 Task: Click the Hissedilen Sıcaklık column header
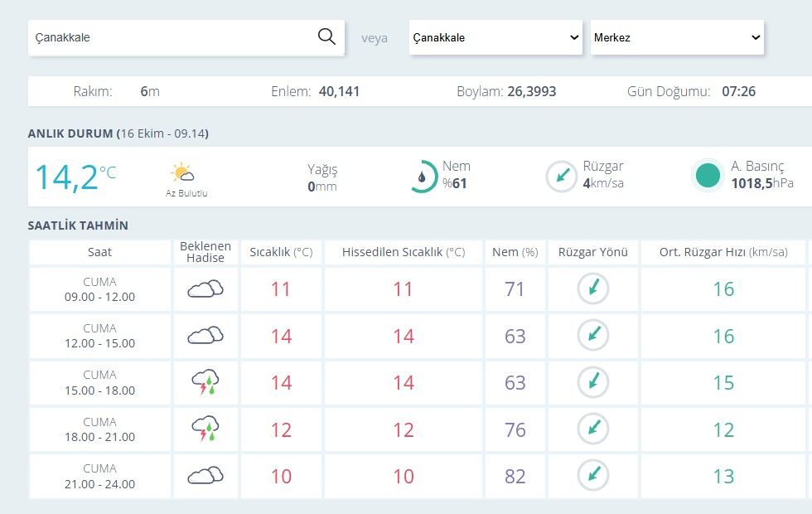pyautogui.click(x=404, y=252)
